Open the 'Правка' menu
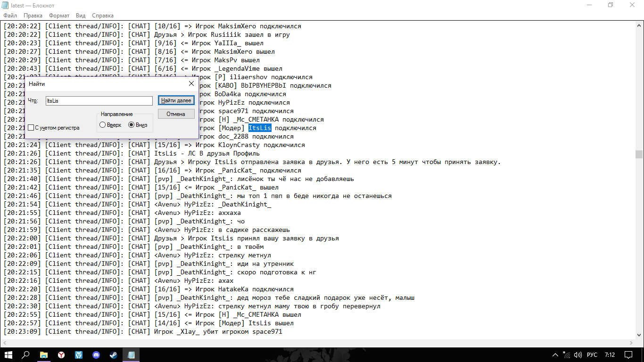The image size is (644, 362). click(33, 16)
